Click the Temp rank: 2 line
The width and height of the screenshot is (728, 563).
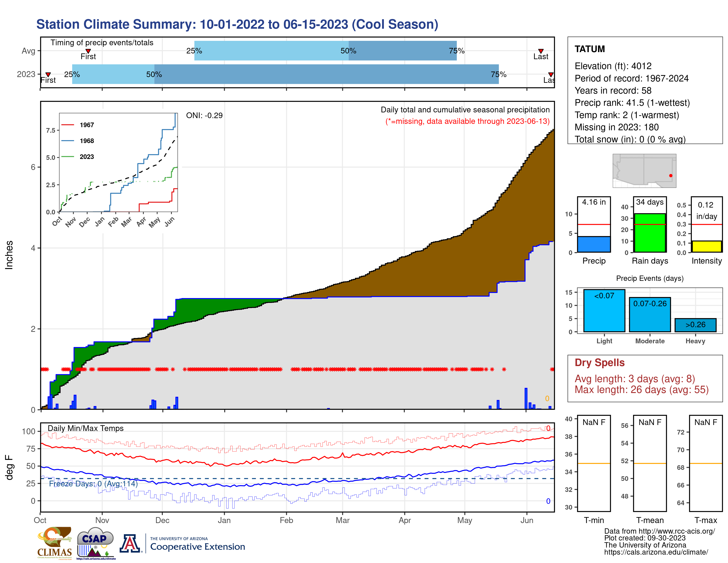pos(627,115)
